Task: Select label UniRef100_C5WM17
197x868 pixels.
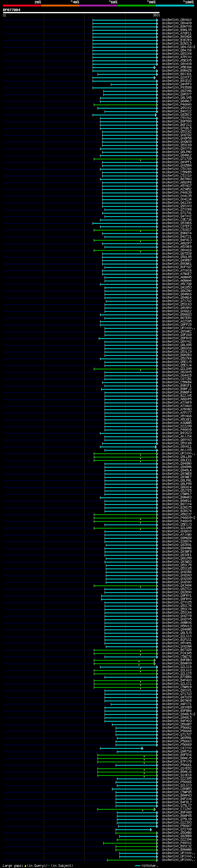Action: [177, 494]
